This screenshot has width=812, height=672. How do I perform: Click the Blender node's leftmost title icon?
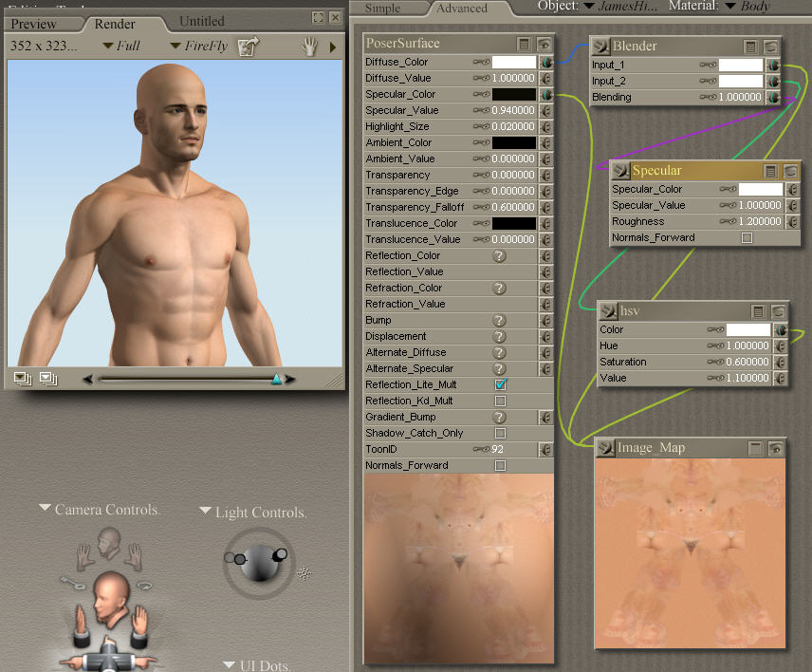point(601,47)
